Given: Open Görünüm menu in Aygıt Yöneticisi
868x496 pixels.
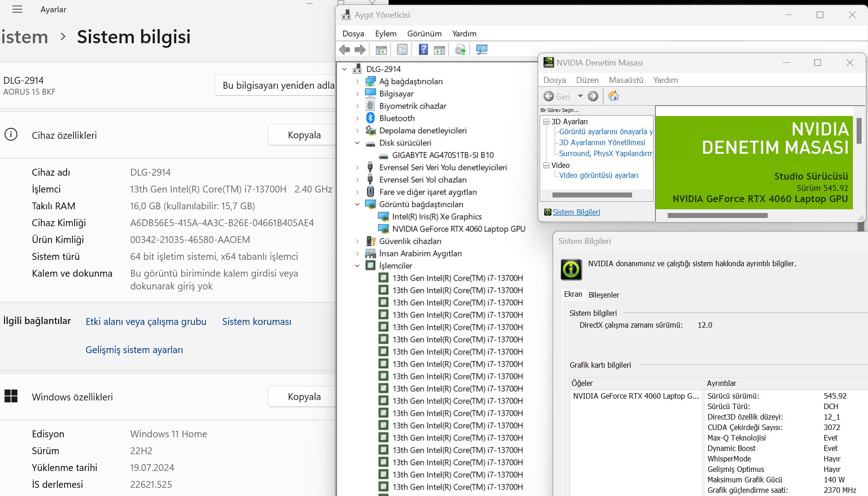Looking at the screenshot, I should [x=424, y=33].
